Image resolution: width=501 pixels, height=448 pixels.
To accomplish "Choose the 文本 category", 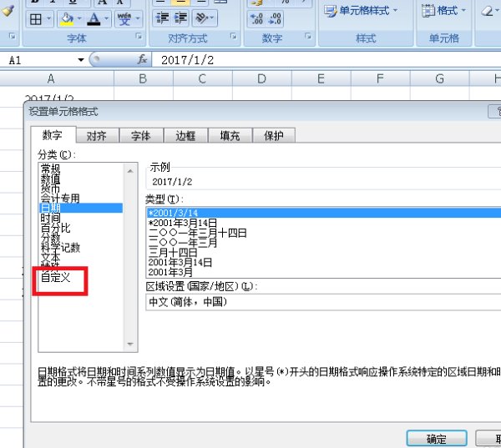I will (81, 257).
